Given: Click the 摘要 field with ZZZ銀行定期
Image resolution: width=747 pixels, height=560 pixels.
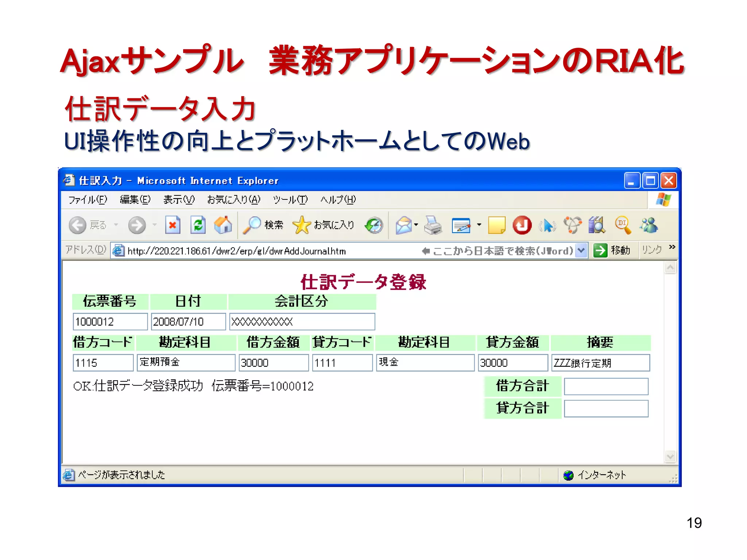Looking at the screenshot, I should pos(601,363).
